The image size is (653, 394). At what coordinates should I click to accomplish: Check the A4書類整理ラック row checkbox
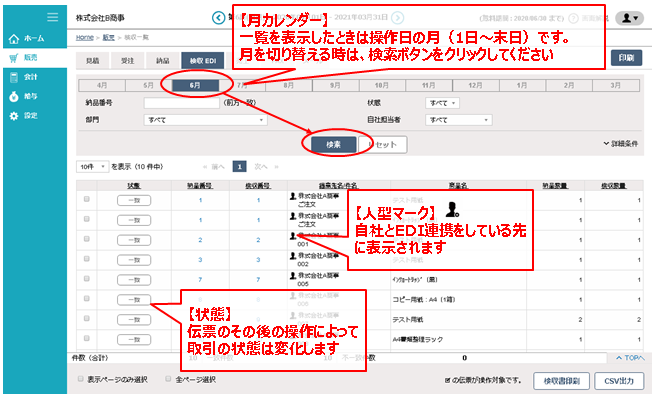[x=87, y=339]
